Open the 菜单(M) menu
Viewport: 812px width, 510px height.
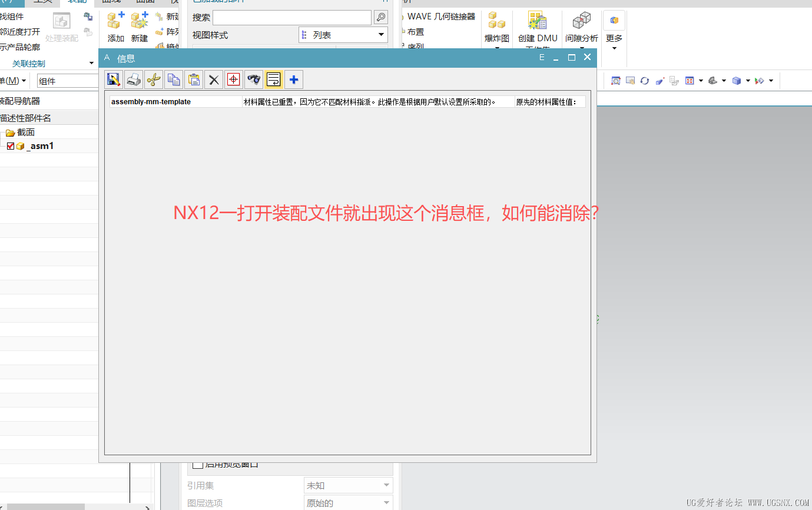(13, 80)
